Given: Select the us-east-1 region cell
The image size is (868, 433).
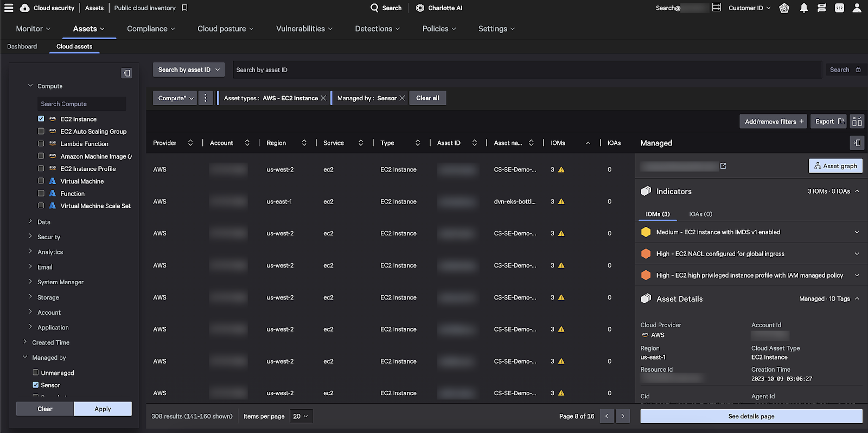Looking at the screenshot, I should tap(279, 201).
